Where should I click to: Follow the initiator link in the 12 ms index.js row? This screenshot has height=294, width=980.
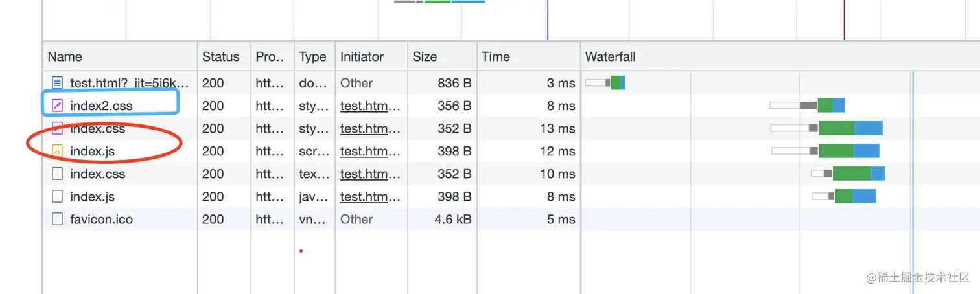point(370,152)
